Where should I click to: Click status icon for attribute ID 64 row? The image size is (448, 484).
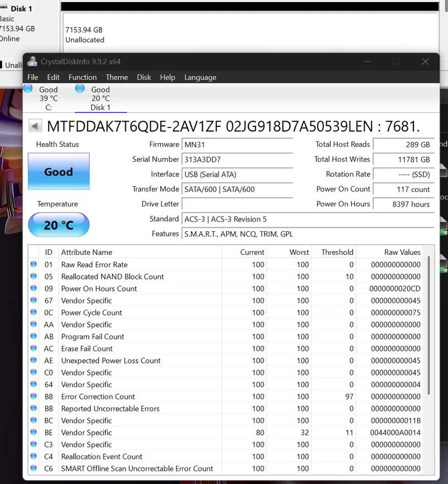[x=34, y=384]
